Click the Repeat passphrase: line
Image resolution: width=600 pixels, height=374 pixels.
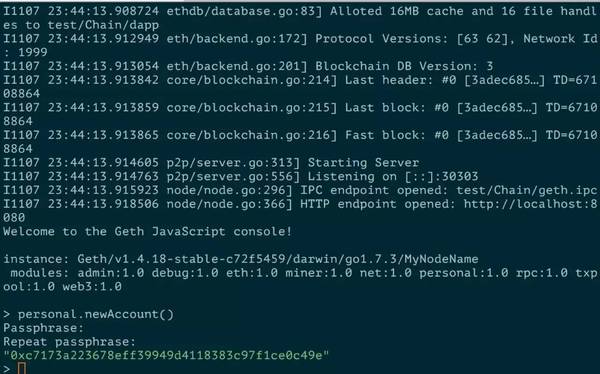click(69, 342)
